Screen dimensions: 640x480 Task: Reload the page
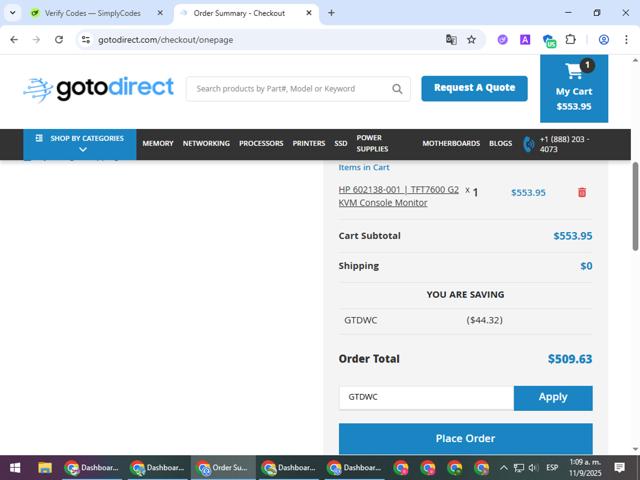tap(59, 40)
